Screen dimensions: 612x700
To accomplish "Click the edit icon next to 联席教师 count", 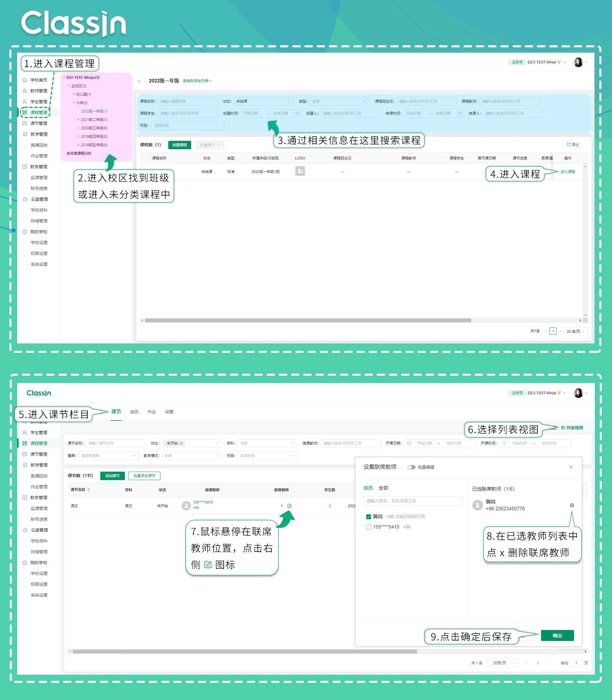I will click(289, 506).
